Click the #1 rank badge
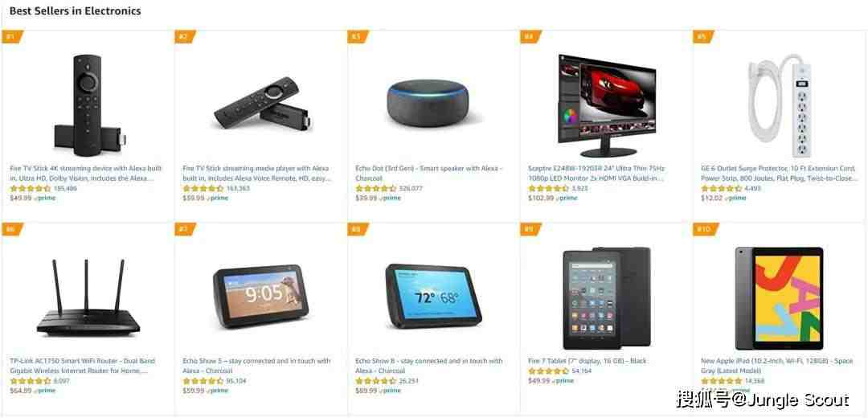The height and width of the screenshot is (418, 868). pyautogui.click(x=13, y=37)
